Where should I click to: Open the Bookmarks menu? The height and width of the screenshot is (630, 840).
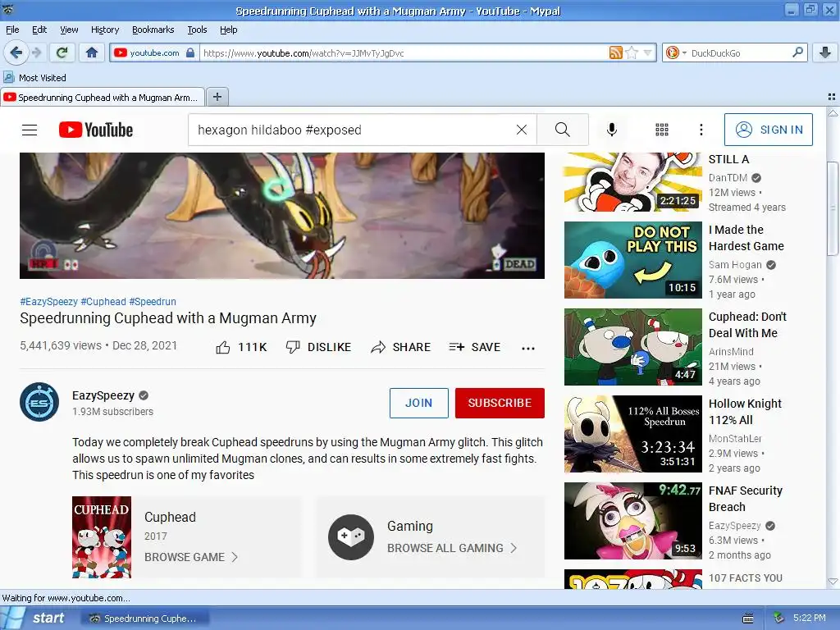pos(153,30)
